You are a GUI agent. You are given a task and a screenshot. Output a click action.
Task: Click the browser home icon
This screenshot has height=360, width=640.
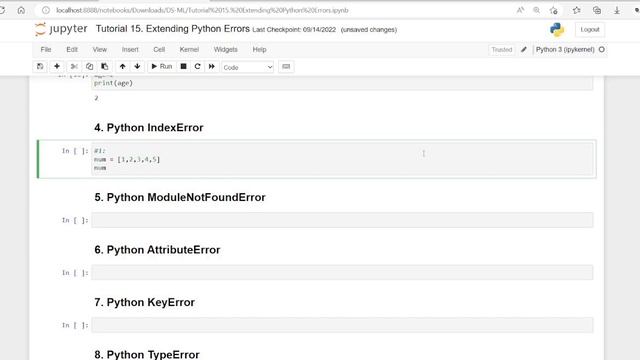(x=21, y=10)
